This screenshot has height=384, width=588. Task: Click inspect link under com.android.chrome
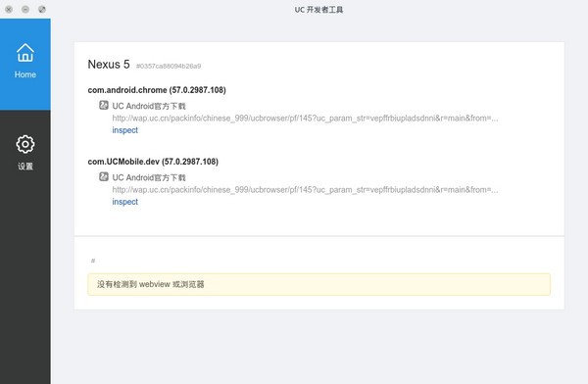tap(124, 130)
